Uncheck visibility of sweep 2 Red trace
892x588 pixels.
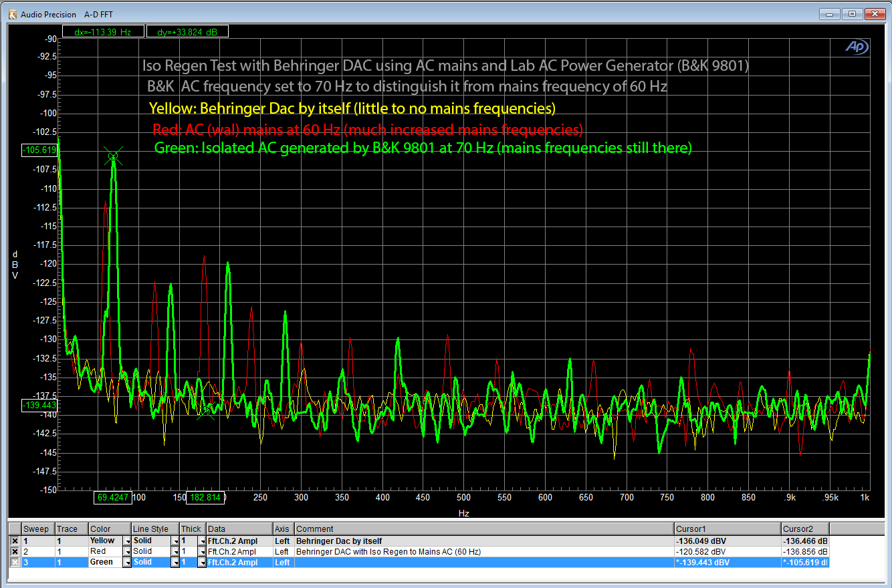point(15,551)
